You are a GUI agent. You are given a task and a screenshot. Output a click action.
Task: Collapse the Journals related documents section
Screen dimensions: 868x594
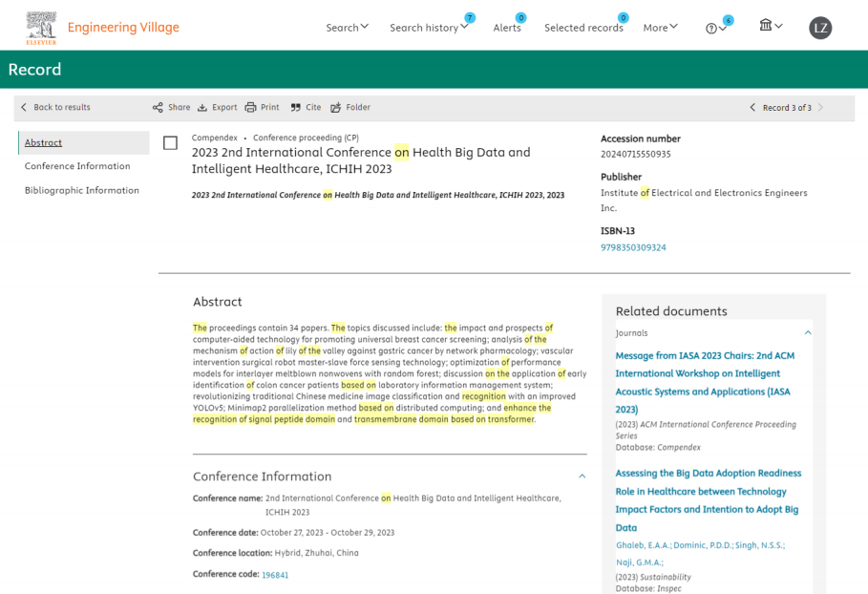(x=808, y=332)
